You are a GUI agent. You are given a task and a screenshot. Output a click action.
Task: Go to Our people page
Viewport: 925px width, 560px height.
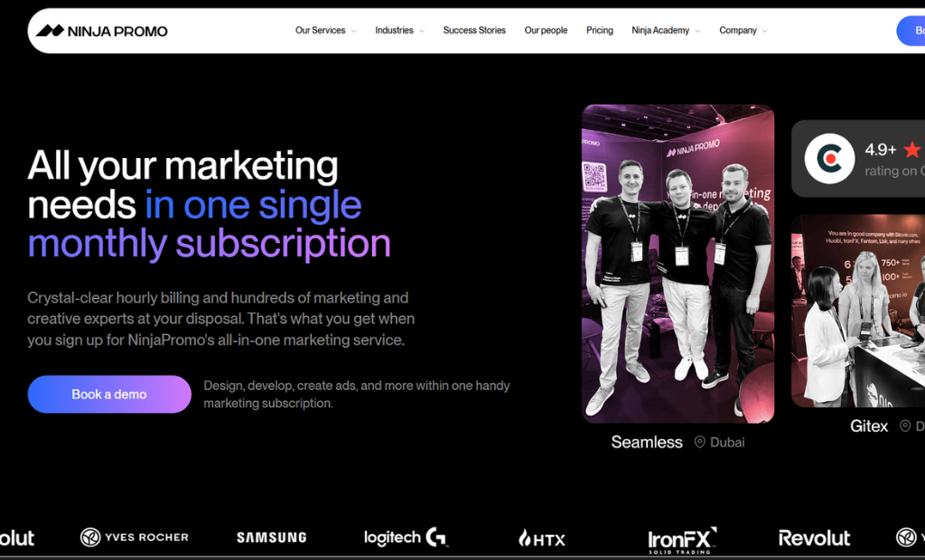tap(546, 31)
